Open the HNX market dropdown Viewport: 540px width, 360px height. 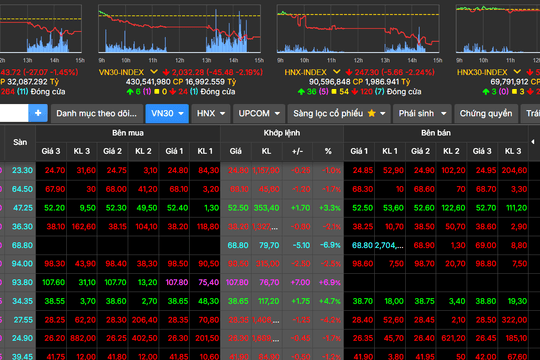click(x=211, y=113)
